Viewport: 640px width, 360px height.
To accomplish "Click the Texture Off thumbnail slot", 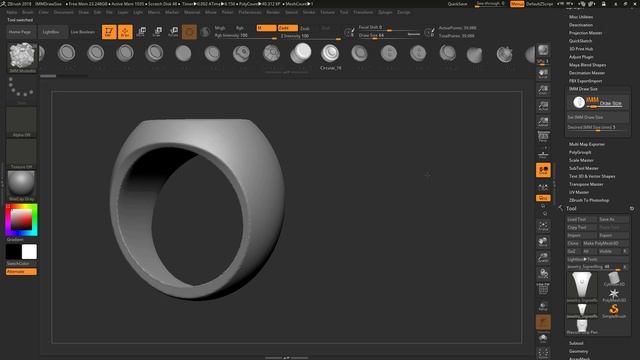I will pos(21,155).
